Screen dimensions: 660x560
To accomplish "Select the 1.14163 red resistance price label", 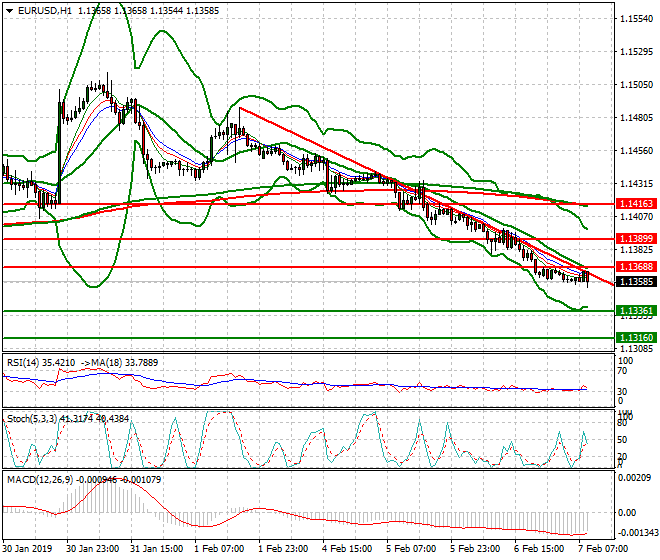I will click(636, 203).
